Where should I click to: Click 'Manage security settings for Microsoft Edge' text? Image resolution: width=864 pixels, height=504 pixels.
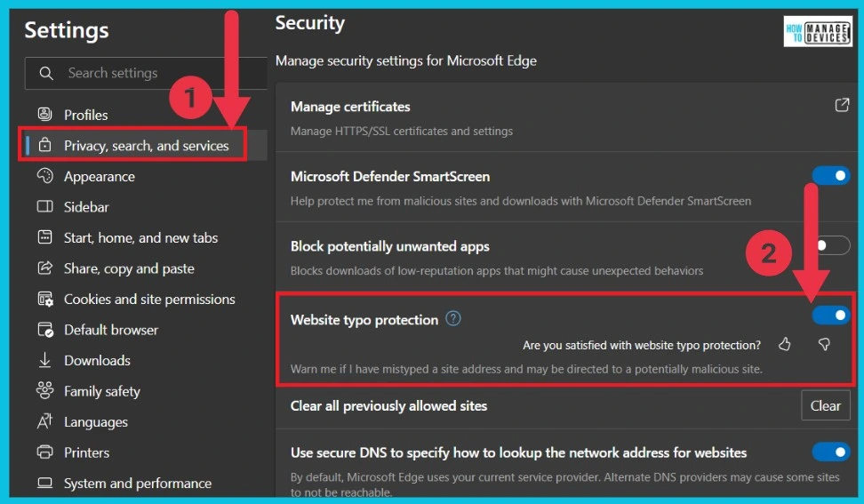(x=406, y=60)
